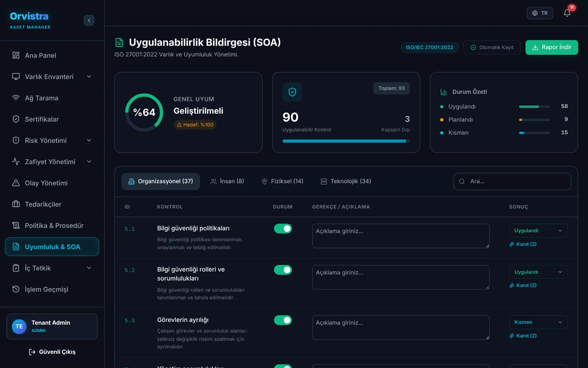Open Kanıt (2) link for control 5.3
The height and width of the screenshot is (368, 588).
pos(523,336)
